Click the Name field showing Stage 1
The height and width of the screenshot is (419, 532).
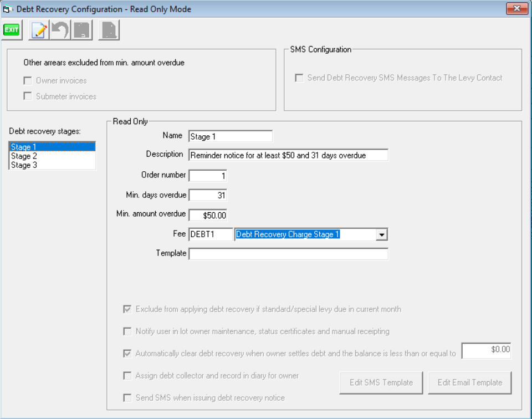(231, 136)
